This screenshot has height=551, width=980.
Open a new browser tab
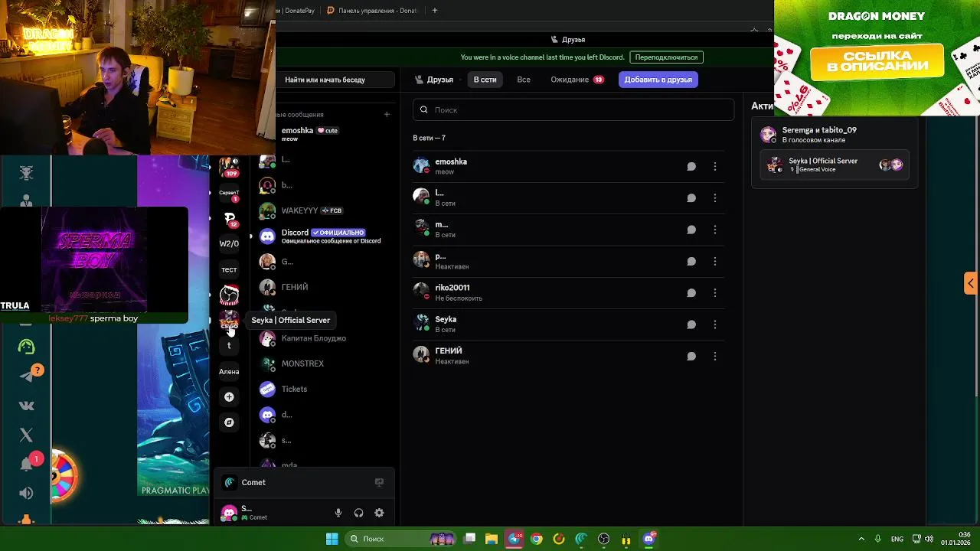tap(435, 11)
